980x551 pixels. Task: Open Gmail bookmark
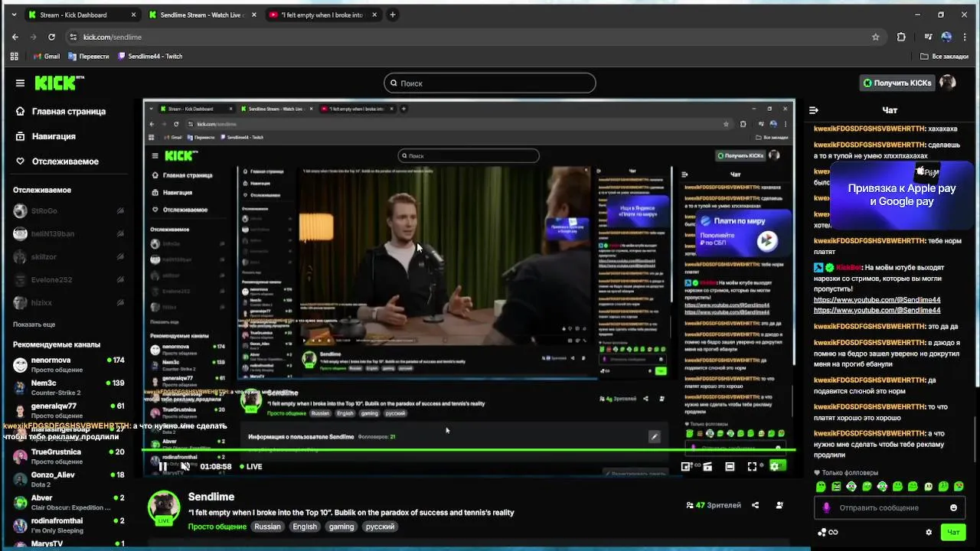point(46,56)
